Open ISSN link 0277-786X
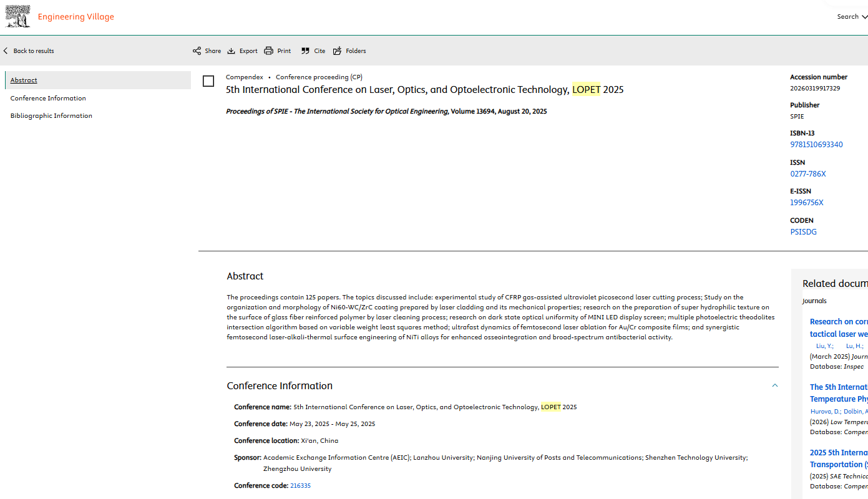868x499 pixels. pos(807,174)
